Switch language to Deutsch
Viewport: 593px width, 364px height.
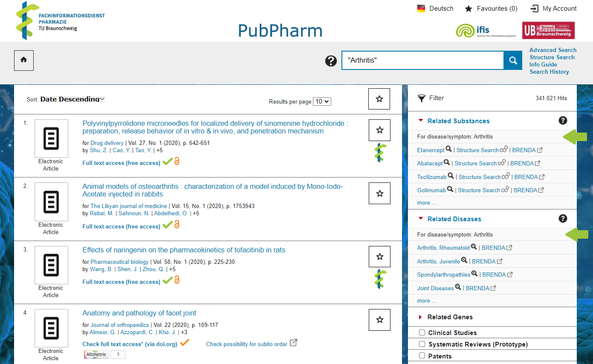click(435, 9)
